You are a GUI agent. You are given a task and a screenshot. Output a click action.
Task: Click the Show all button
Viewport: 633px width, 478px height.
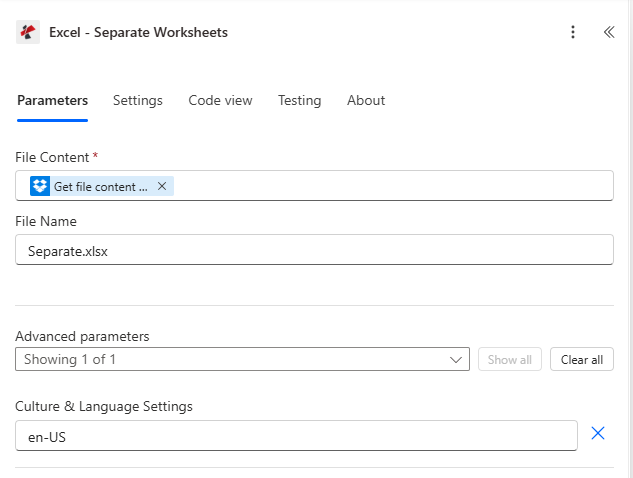509,359
